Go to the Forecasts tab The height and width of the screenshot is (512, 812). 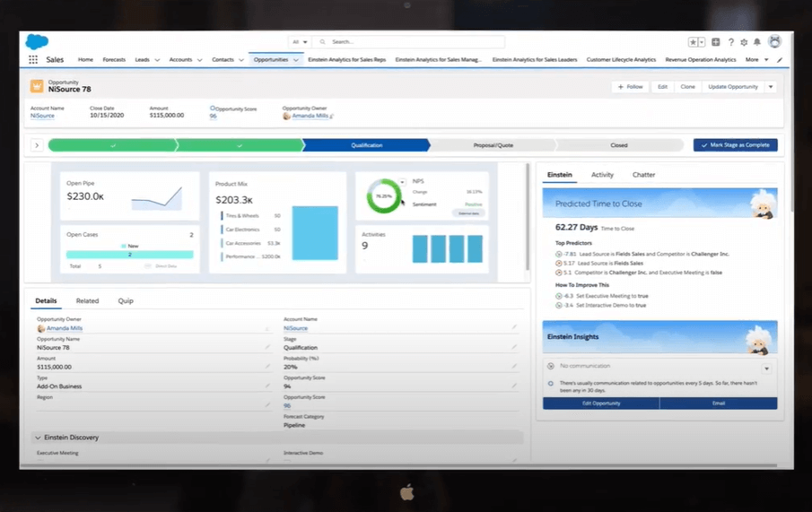[x=114, y=59]
